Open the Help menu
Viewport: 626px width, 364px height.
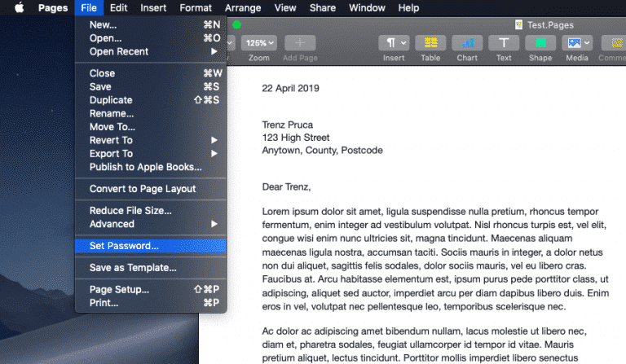click(408, 7)
